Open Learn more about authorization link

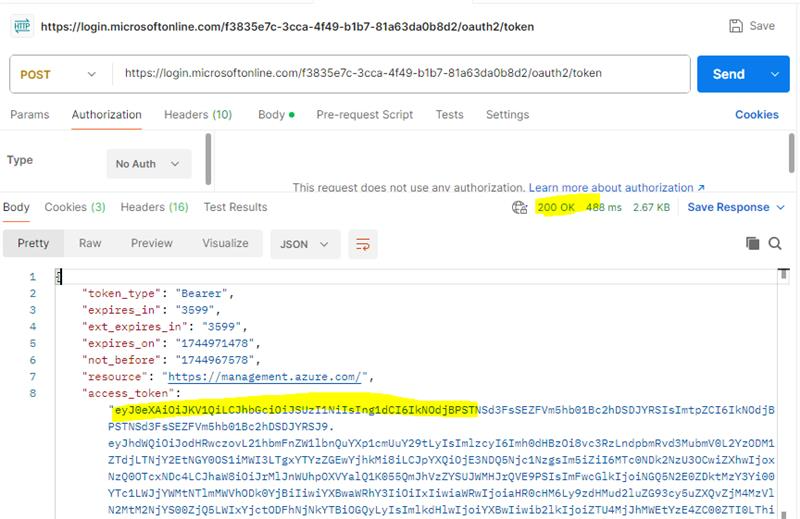tap(616, 188)
